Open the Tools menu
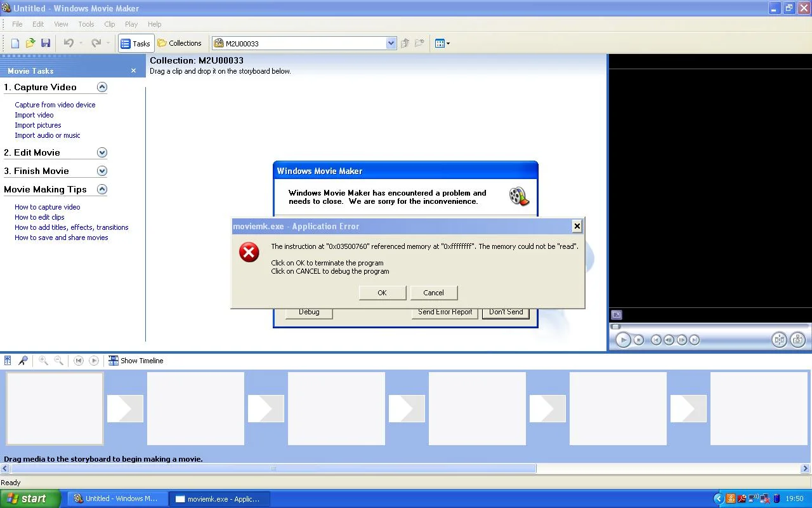 pyautogui.click(x=86, y=24)
